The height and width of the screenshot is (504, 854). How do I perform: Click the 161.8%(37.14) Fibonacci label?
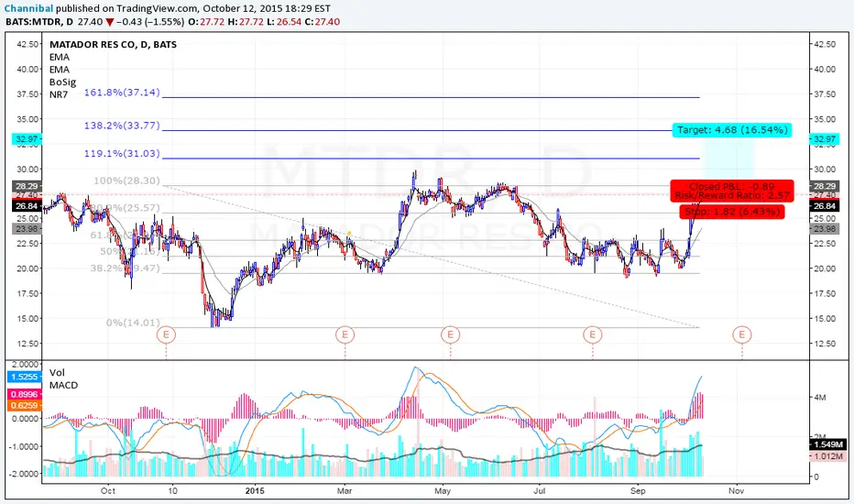pyautogui.click(x=122, y=93)
